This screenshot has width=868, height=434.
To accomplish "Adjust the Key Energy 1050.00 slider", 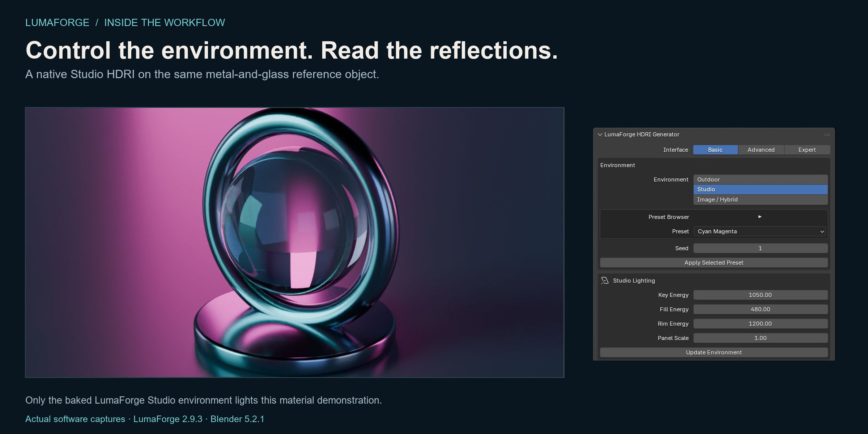I will tap(761, 295).
